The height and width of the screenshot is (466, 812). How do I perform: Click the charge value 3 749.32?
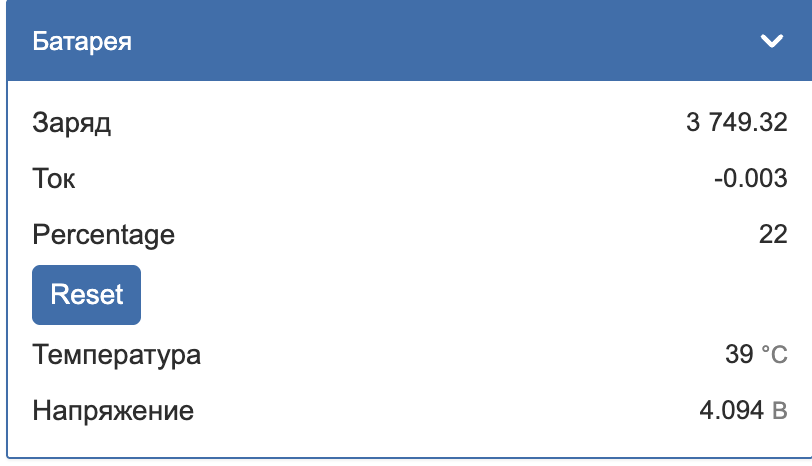click(x=737, y=124)
